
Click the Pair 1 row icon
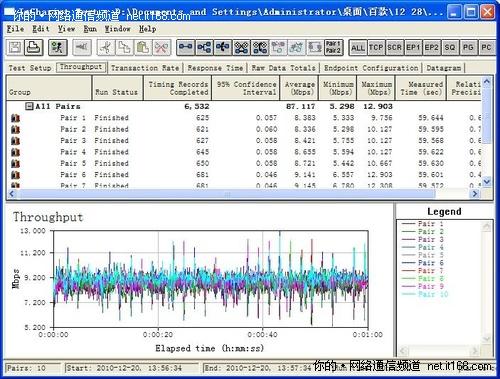[15, 118]
